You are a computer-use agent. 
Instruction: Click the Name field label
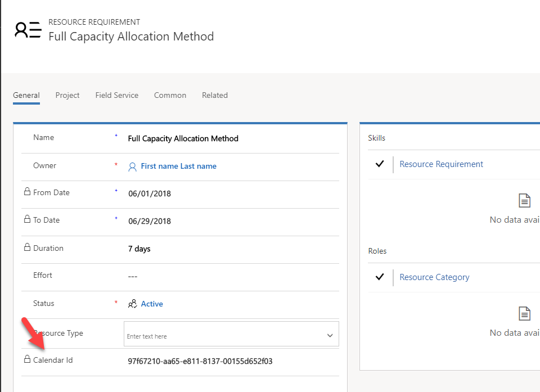point(44,137)
